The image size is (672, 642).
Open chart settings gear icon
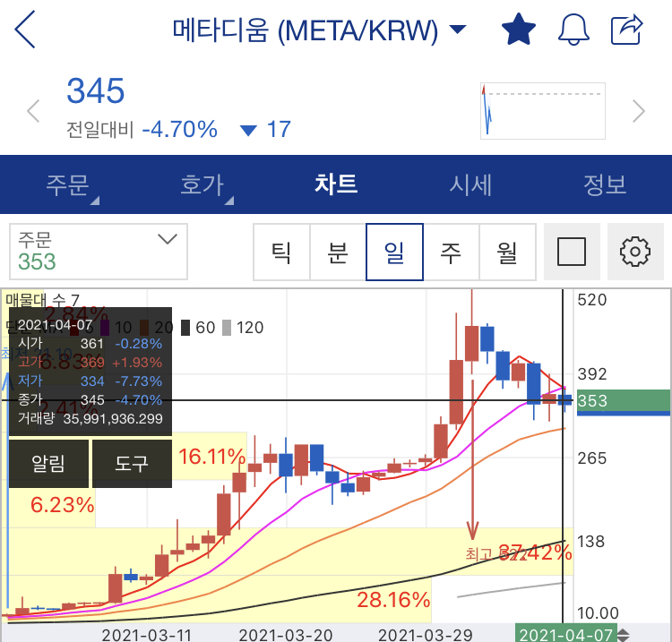tap(635, 252)
